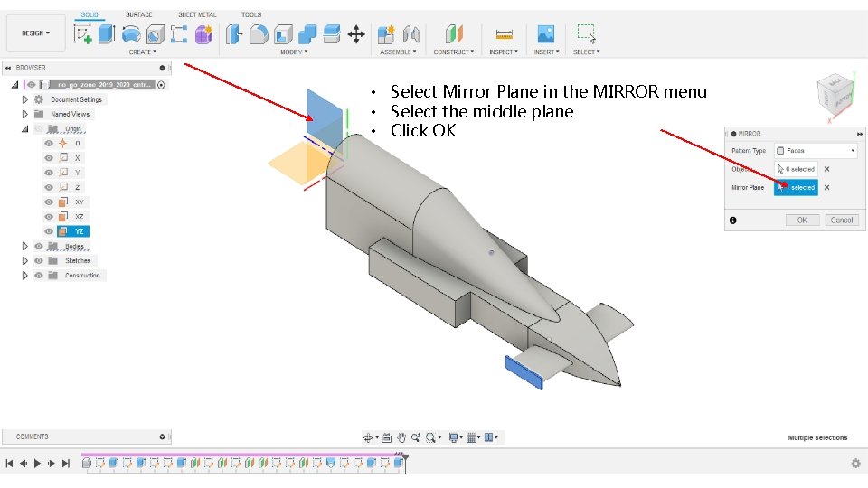The width and height of the screenshot is (868, 488).
Task: Collapse the BROWSER panel arrows
Action: coord(8,68)
